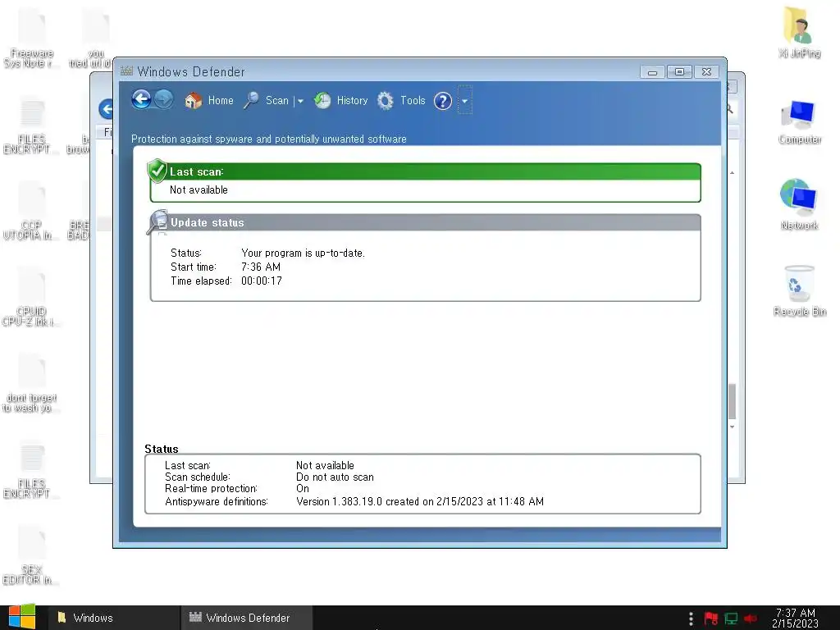Open History clock icon

click(x=322, y=100)
